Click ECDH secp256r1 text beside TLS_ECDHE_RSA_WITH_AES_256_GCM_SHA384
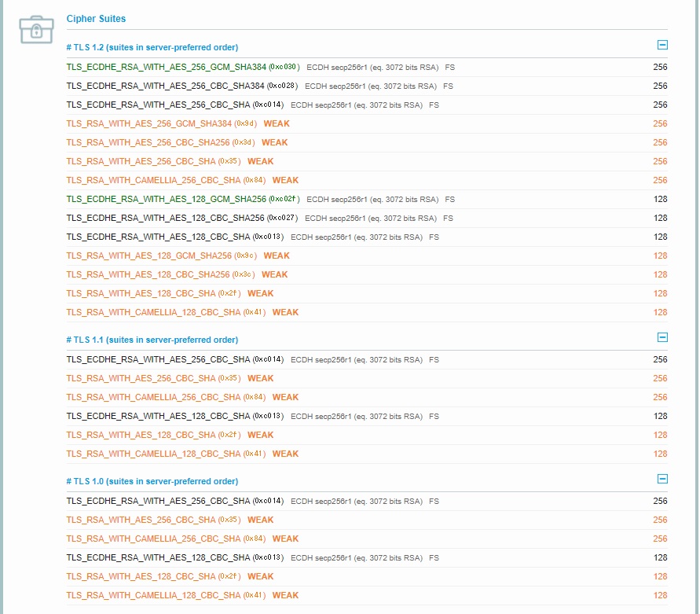This screenshot has height=614, width=700. (336, 68)
